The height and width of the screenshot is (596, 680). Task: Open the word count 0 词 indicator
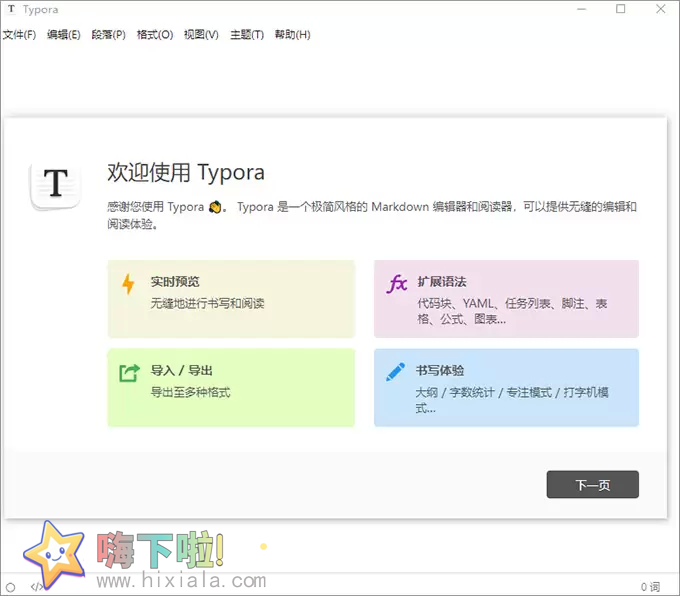coord(651,587)
